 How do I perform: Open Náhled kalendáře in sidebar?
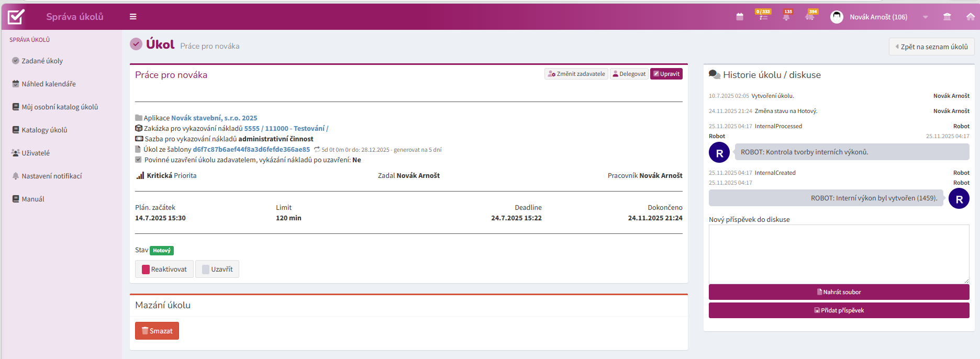point(44,84)
